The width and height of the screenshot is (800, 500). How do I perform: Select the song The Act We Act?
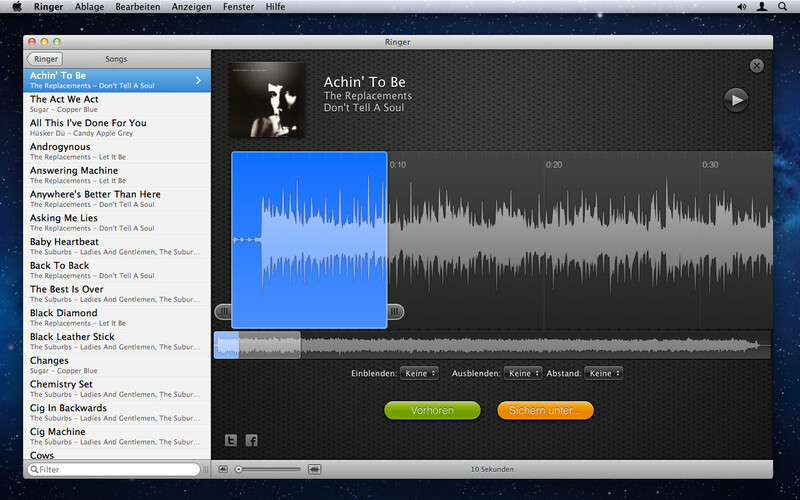117,104
